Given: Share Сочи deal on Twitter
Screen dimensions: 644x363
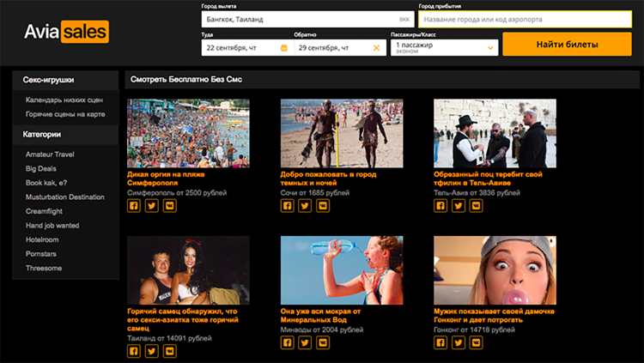Looking at the screenshot, I should click(305, 206).
